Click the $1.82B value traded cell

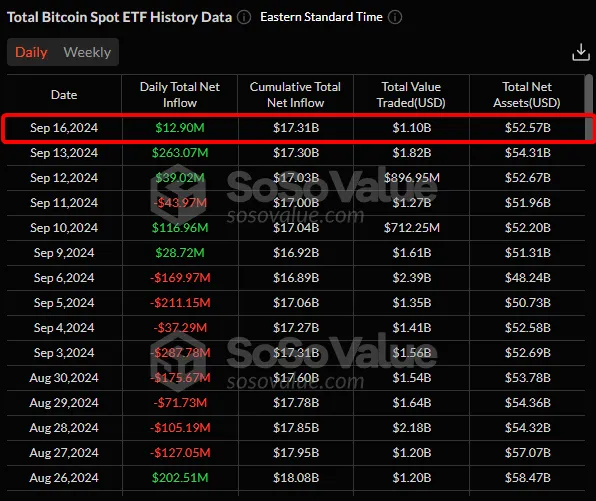tap(412, 153)
